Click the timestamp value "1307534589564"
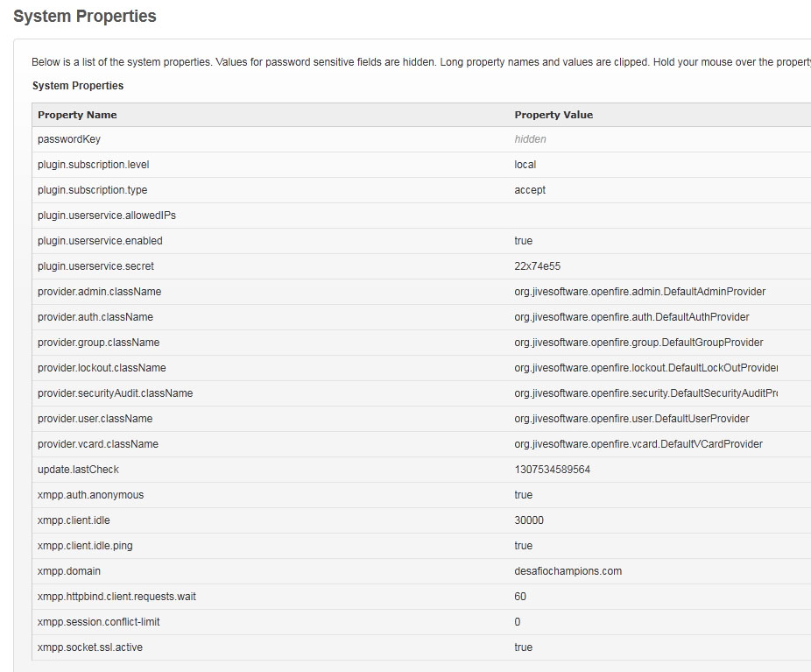The height and width of the screenshot is (672, 811). [552, 470]
